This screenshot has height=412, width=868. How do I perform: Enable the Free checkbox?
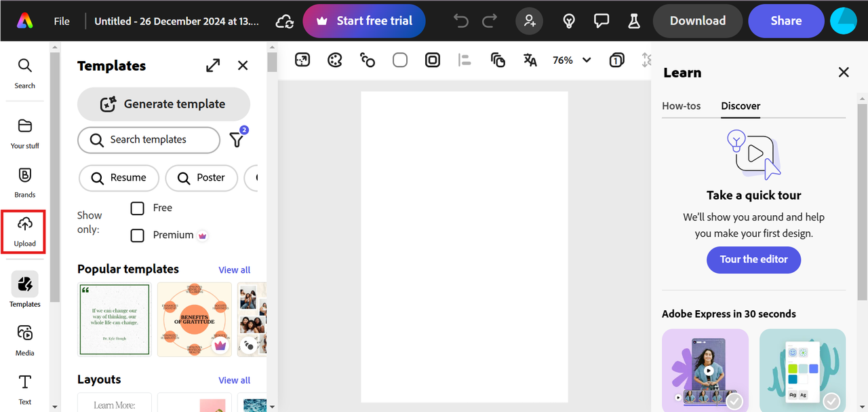click(x=137, y=208)
